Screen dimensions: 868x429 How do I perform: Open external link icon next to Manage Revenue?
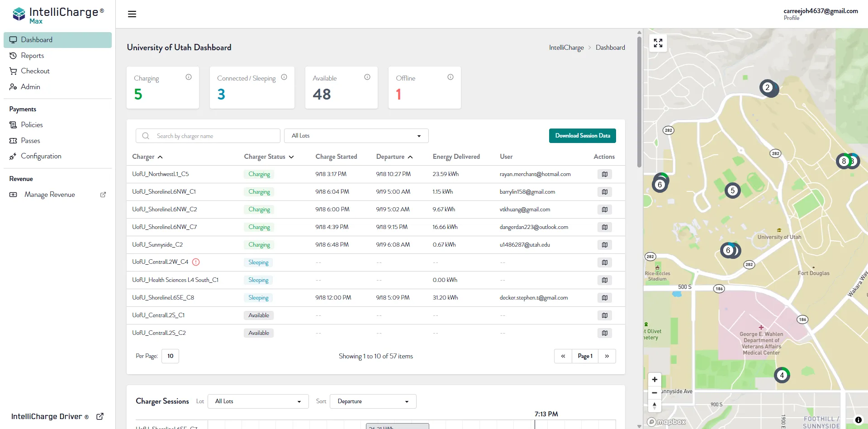[103, 195]
